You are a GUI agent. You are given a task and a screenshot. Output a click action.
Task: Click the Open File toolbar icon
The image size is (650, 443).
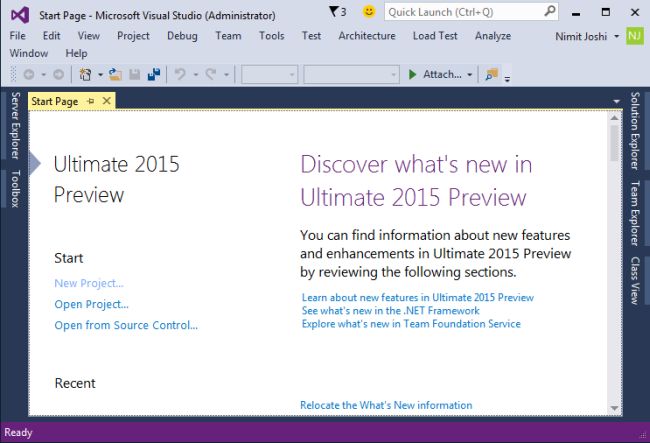click(115, 75)
